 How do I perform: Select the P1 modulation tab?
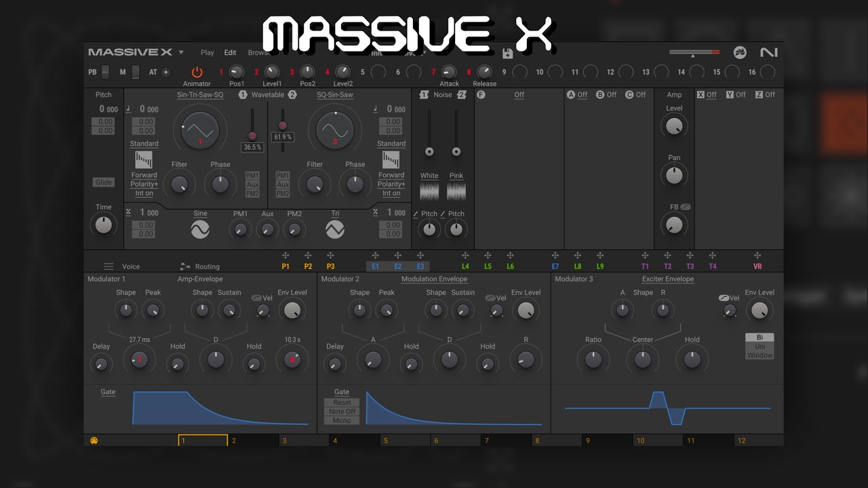[285, 266]
